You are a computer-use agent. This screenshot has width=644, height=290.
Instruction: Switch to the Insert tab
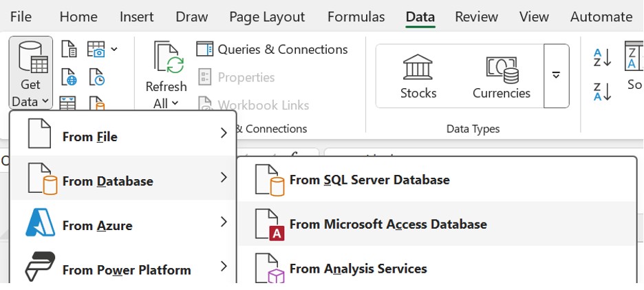[x=136, y=17]
